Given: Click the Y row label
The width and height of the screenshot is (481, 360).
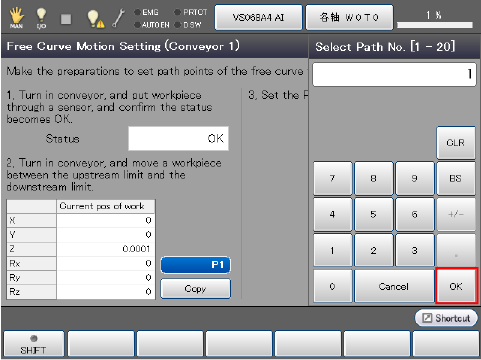Looking at the screenshot, I should (x=31, y=235).
